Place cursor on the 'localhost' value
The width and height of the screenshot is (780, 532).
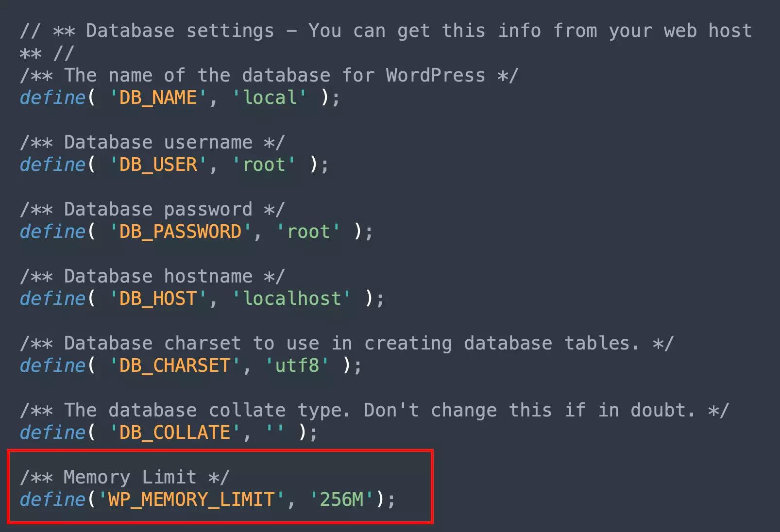[291, 299]
